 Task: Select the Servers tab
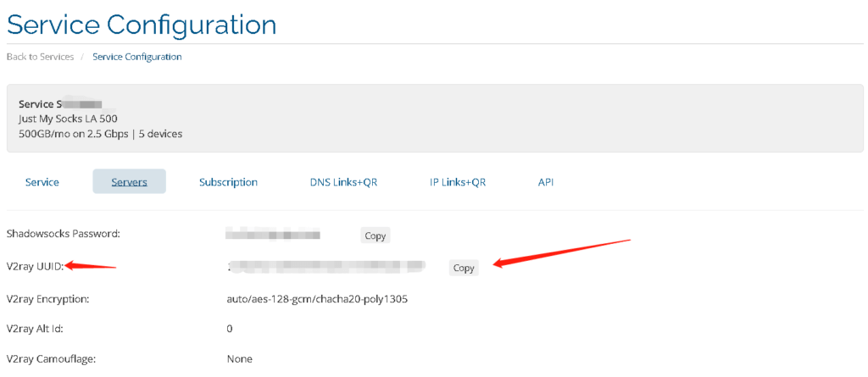[129, 181]
